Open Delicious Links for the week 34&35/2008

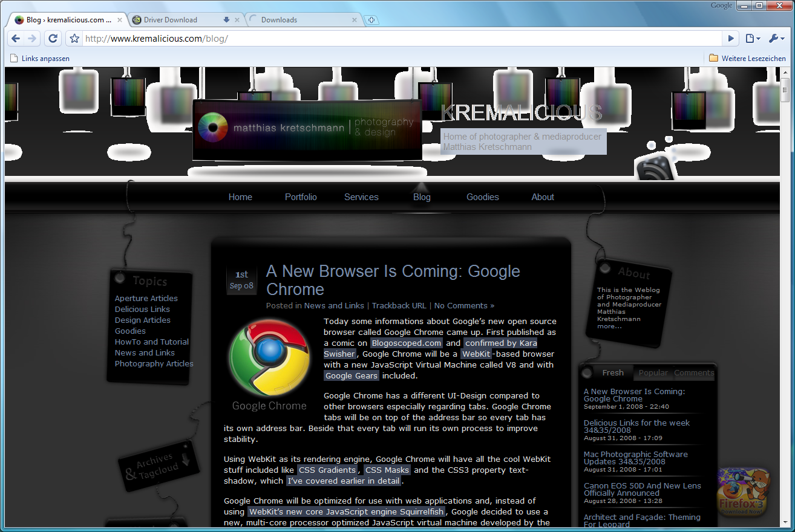(636, 427)
